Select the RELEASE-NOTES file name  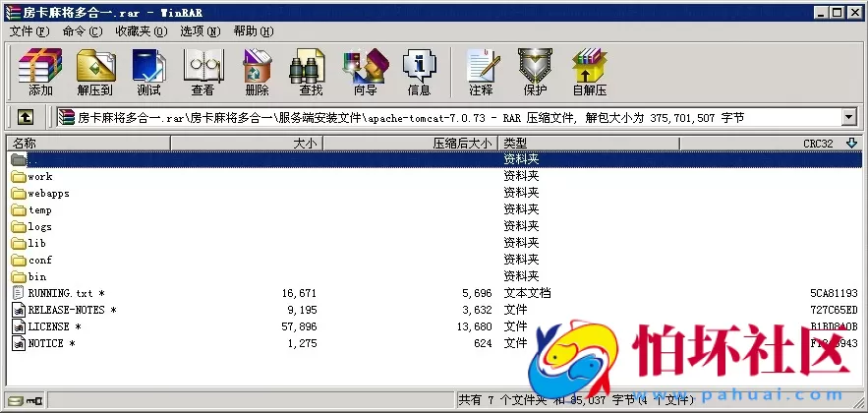coord(72,310)
